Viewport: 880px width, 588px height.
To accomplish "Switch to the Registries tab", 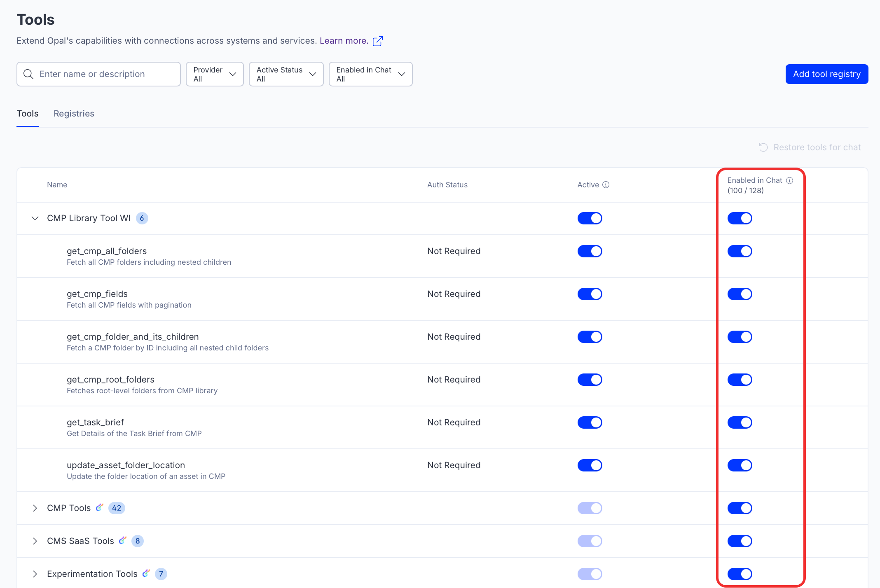I will 74,114.
